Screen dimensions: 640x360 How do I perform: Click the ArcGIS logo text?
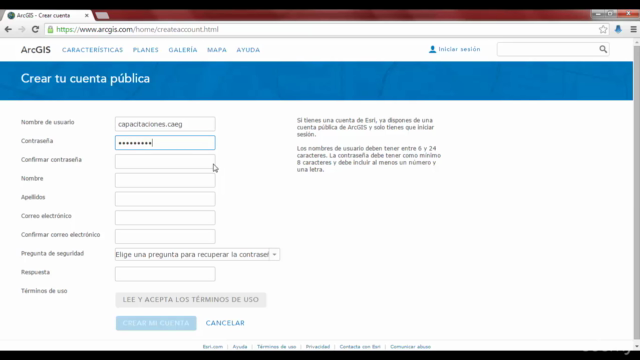pyautogui.click(x=36, y=50)
